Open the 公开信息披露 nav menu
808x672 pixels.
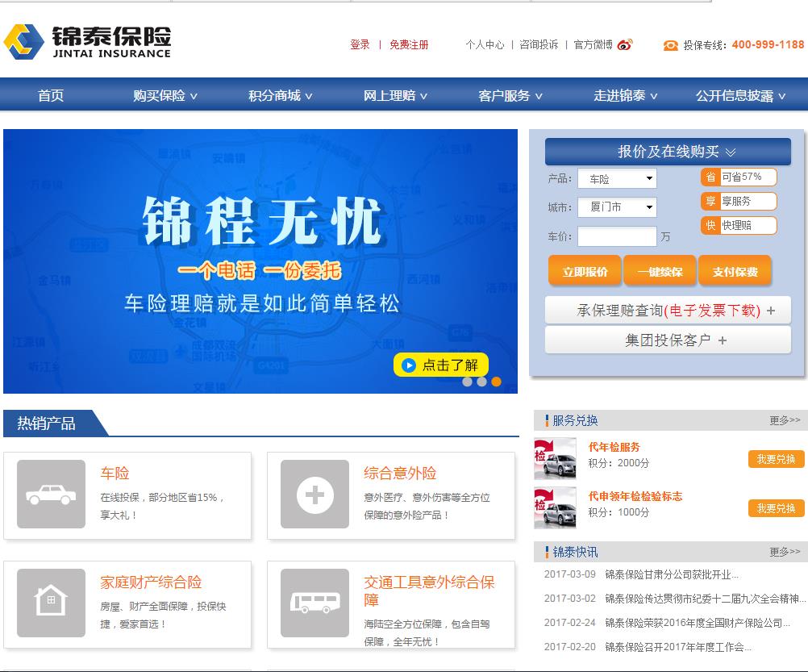click(740, 95)
